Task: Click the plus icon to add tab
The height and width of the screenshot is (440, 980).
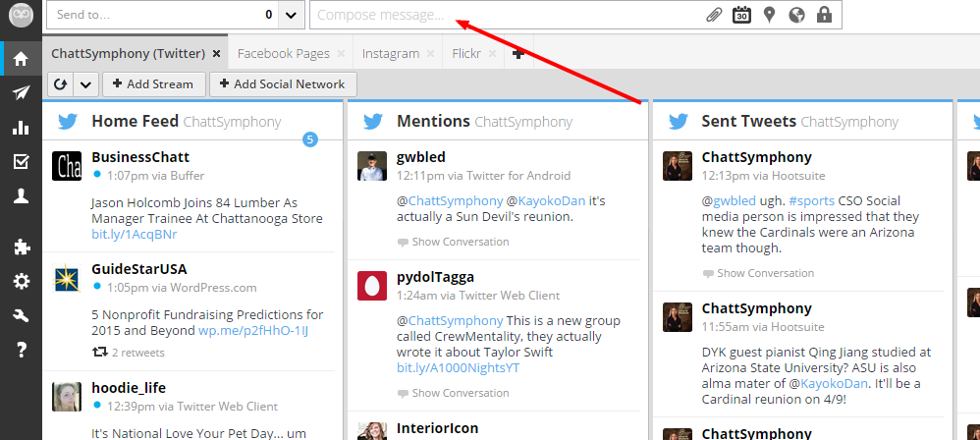Action: tap(517, 54)
